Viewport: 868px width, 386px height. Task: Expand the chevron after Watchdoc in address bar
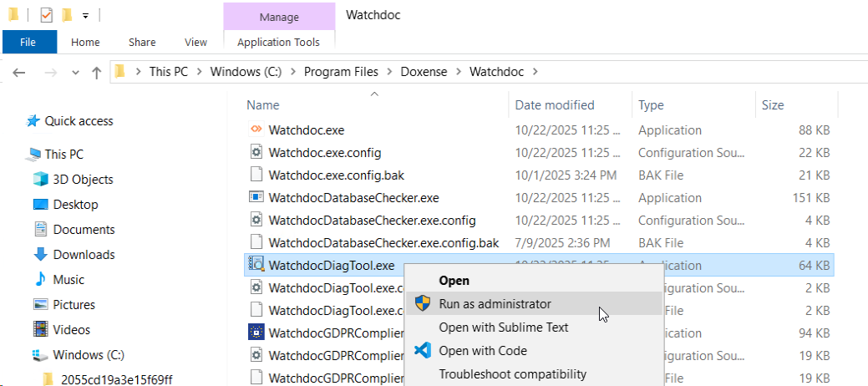tap(535, 72)
